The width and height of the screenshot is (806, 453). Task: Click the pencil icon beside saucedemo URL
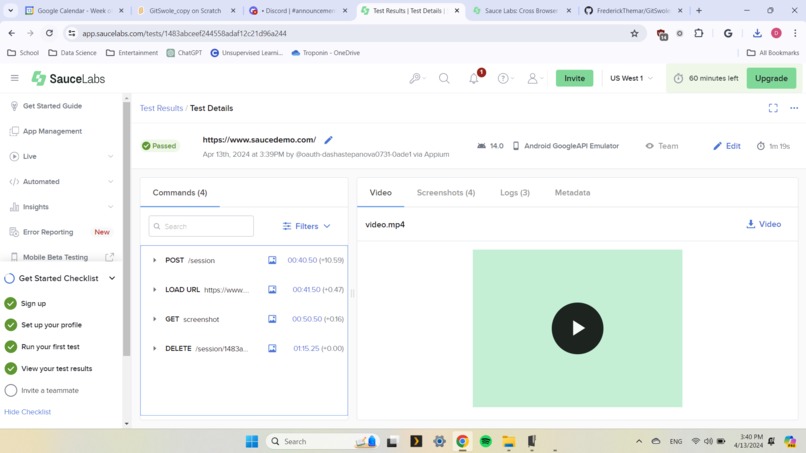click(x=328, y=140)
